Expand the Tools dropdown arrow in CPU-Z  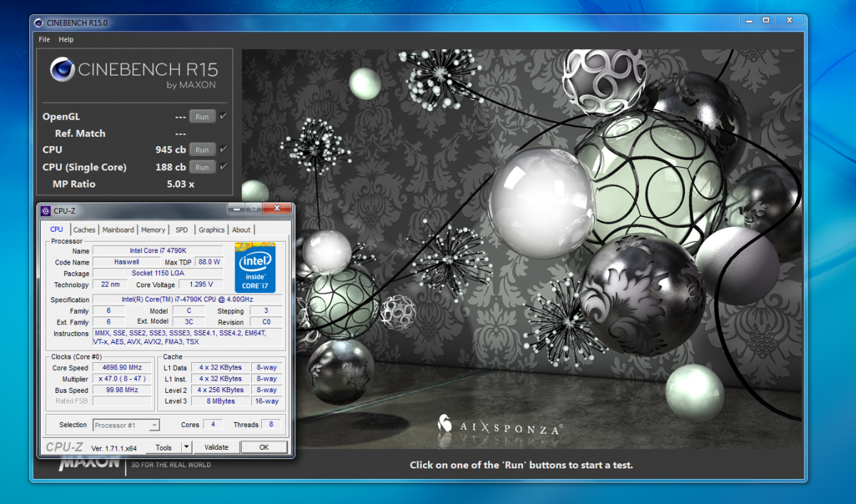[186, 447]
